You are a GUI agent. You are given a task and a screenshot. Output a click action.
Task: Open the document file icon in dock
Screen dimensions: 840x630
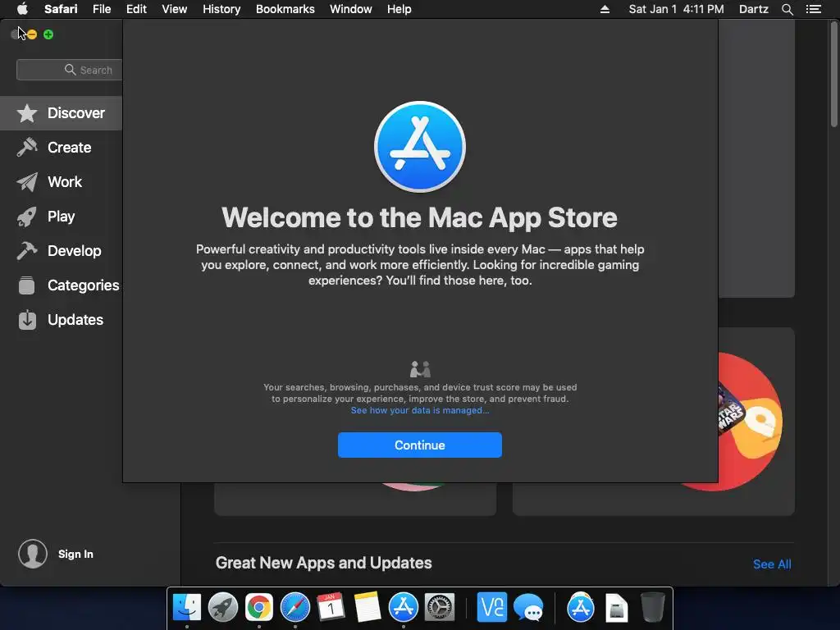617,608
